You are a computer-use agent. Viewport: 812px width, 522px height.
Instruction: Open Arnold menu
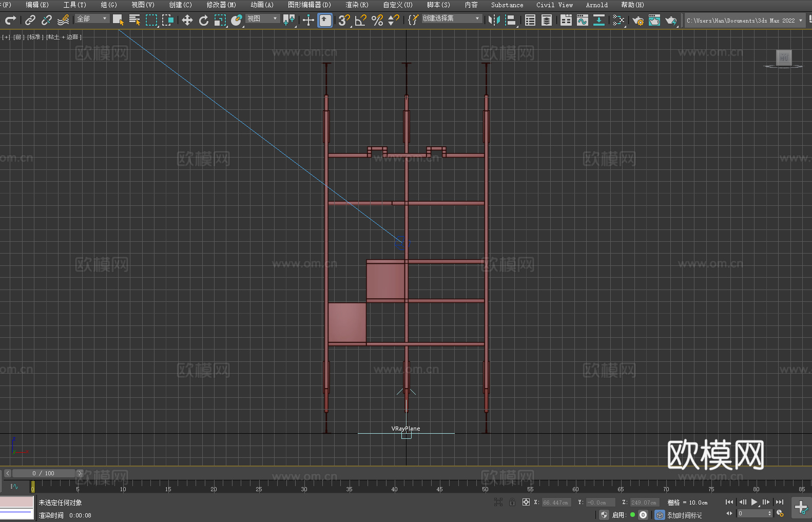pyautogui.click(x=596, y=5)
